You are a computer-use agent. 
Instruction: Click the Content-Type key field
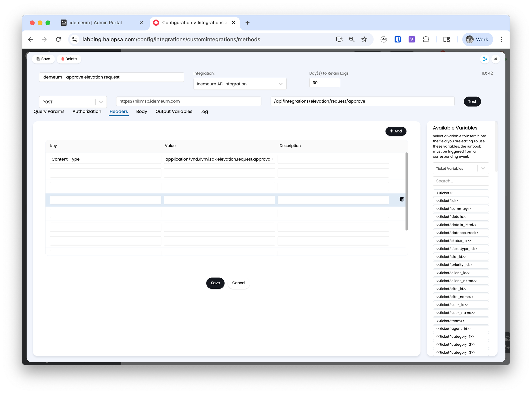[x=105, y=159]
